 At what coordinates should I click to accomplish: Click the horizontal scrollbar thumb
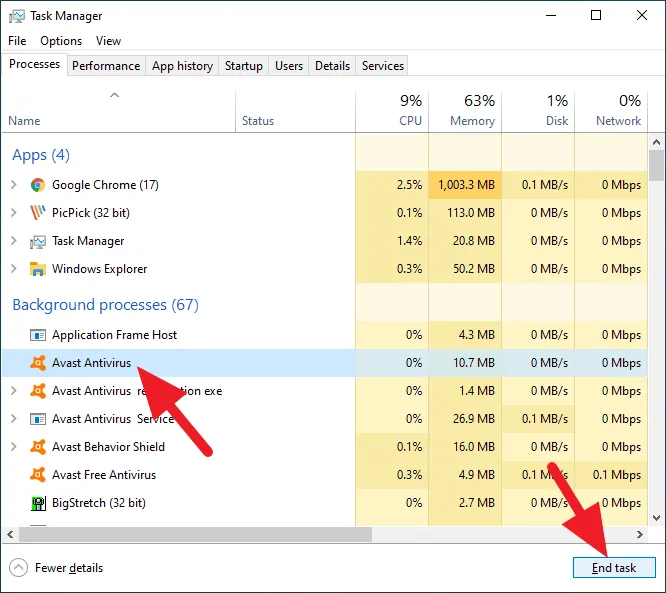point(195,534)
